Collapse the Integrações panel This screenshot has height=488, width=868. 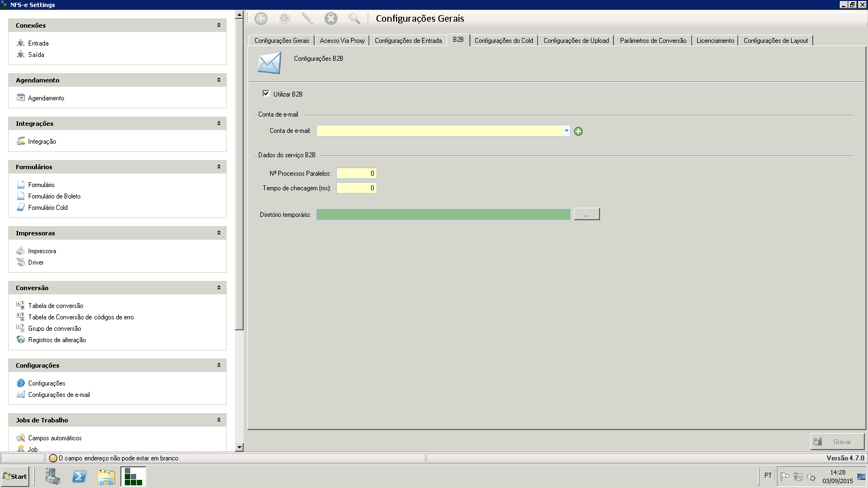pos(219,124)
